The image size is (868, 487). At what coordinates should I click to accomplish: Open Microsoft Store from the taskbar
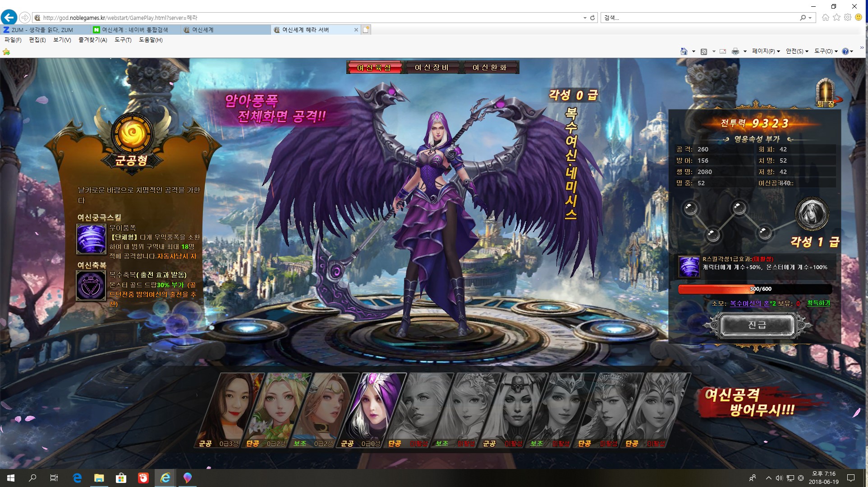(x=121, y=478)
